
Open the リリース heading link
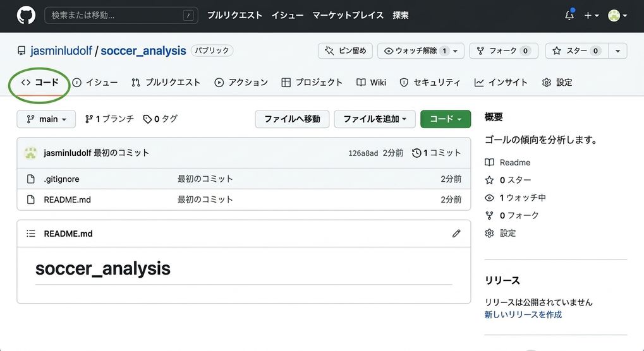tap(502, 280)
